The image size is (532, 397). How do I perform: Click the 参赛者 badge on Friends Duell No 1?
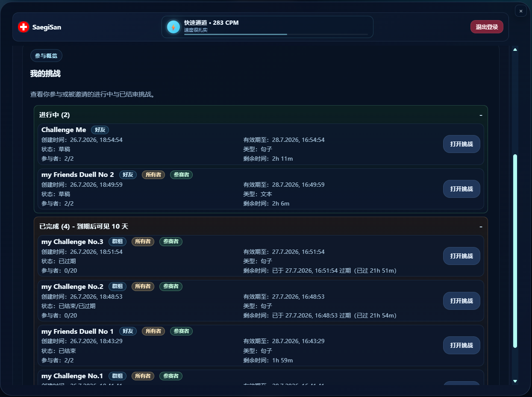click(x=182, y=331)
